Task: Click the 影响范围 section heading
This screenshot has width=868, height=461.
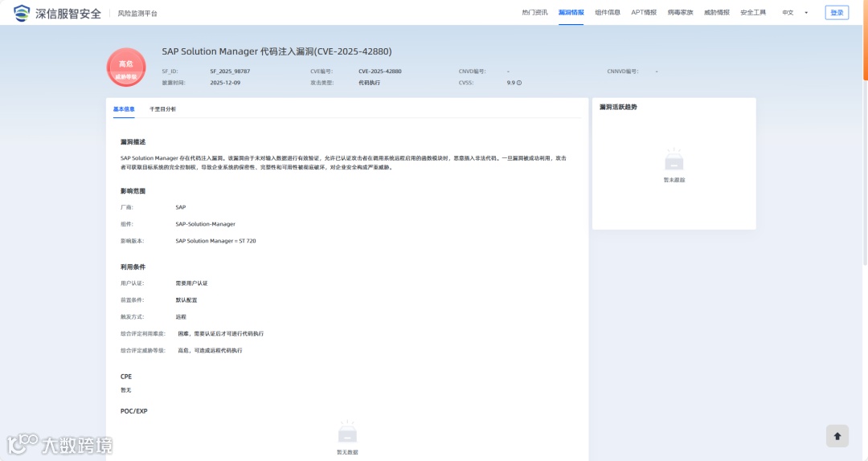Action: click(x=133, y=191)
